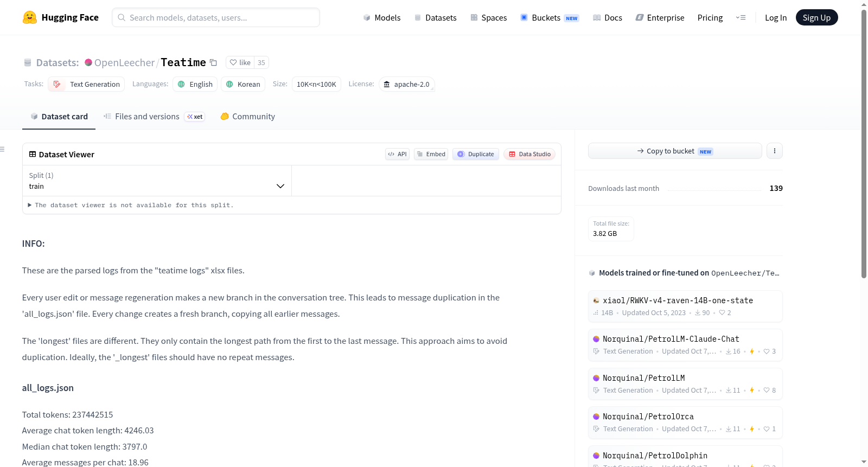868x467 pixels.
Task: Open the Community tab
Action: 247,117
